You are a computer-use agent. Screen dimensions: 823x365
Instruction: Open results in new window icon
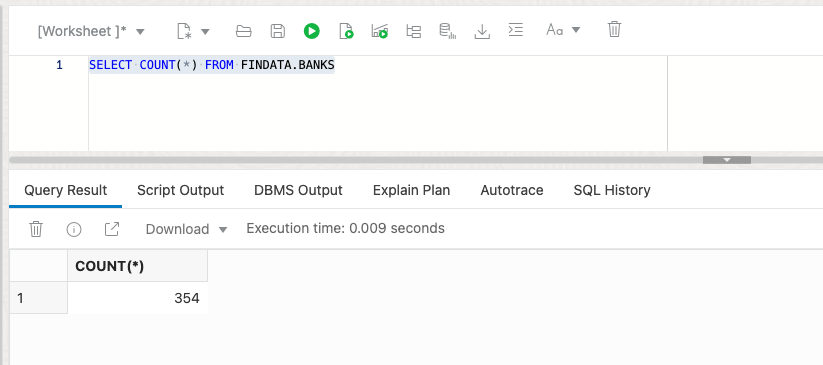[112, 229]
